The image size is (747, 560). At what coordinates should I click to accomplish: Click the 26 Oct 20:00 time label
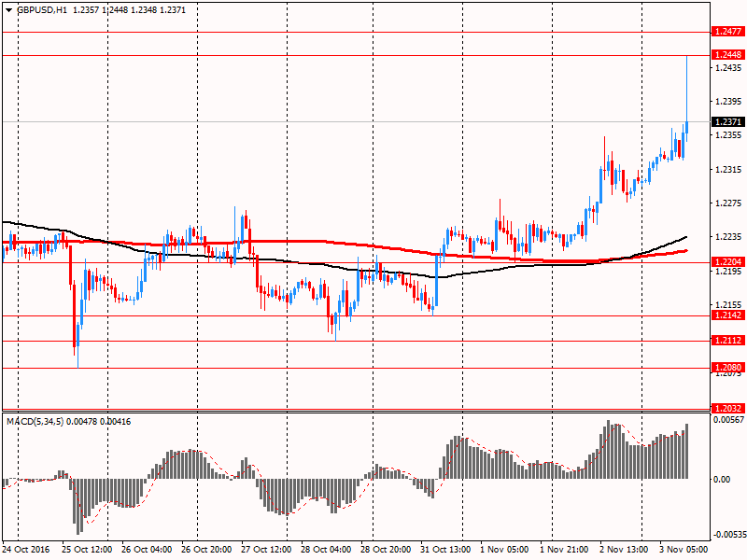[x=206, y=550]
